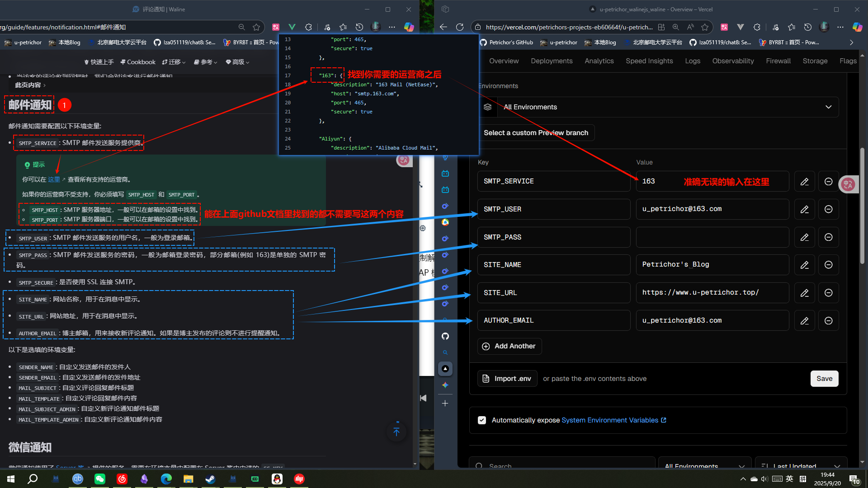Click the edit pencil for SMTP_USER
Viewport: 868px width, 488px height.
(x=804, y=209)
